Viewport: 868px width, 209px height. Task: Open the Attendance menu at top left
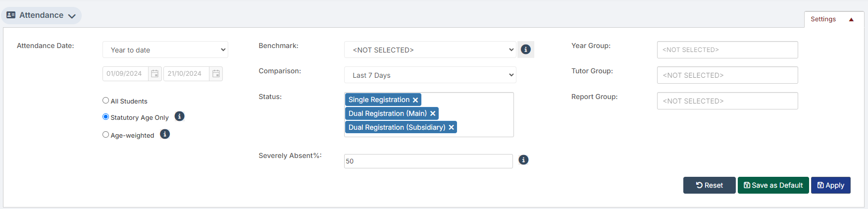(x=42, y=15)
